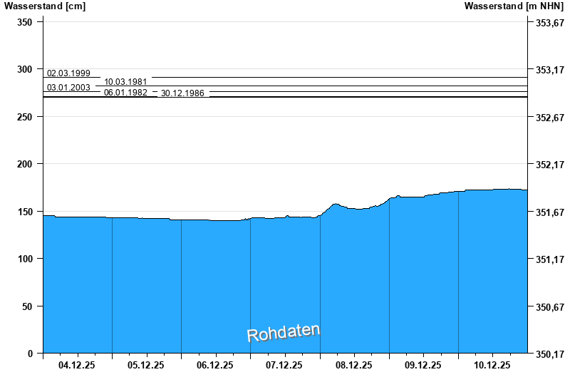Click the 08.12.25 date label
The image size is (570, 392).
(x=353, y=365)
